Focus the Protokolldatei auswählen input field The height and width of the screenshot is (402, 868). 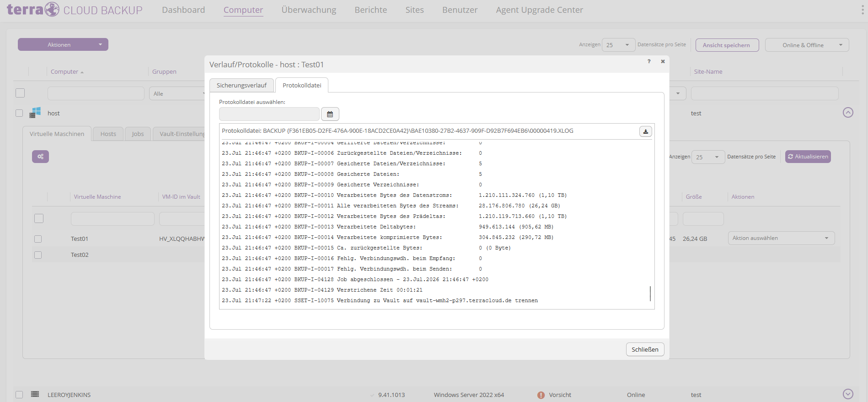269,114
